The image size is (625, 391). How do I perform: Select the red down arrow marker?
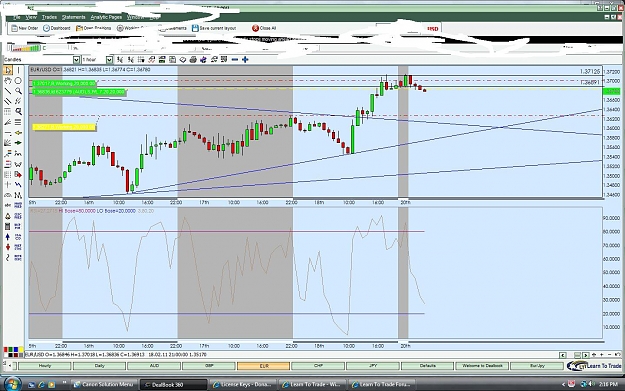pos(8,247)
